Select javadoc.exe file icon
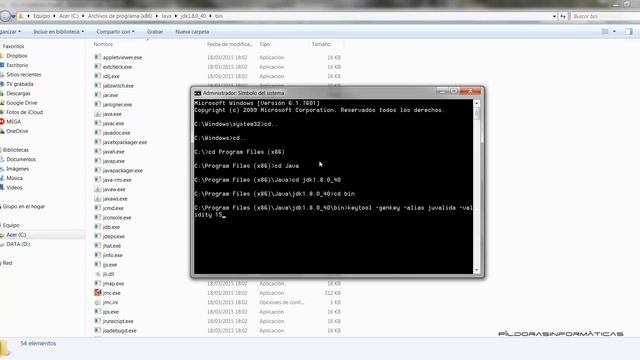Image resolution: width=640 pixels, height=360 pixels. [97, 133]
